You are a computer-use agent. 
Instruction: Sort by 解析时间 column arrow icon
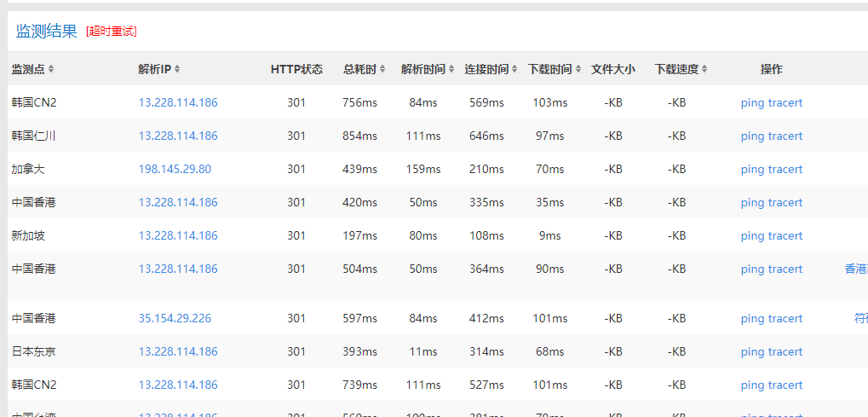coord(451,69)
